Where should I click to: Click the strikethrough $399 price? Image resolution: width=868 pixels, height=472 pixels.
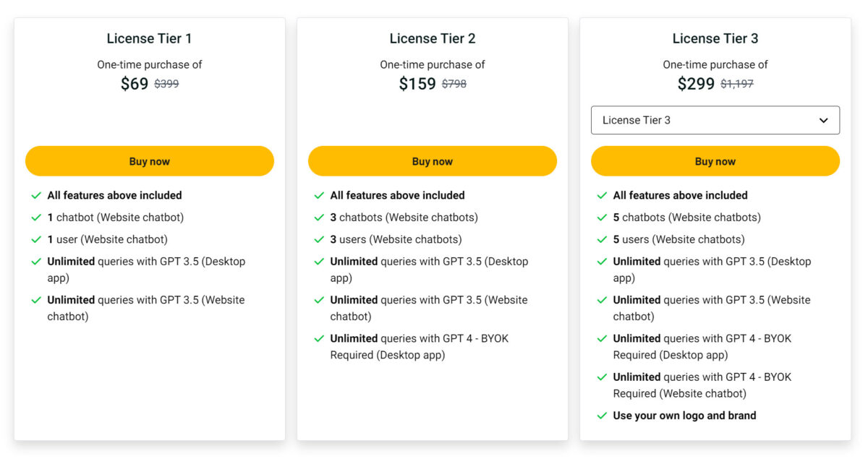click(165, 84)
